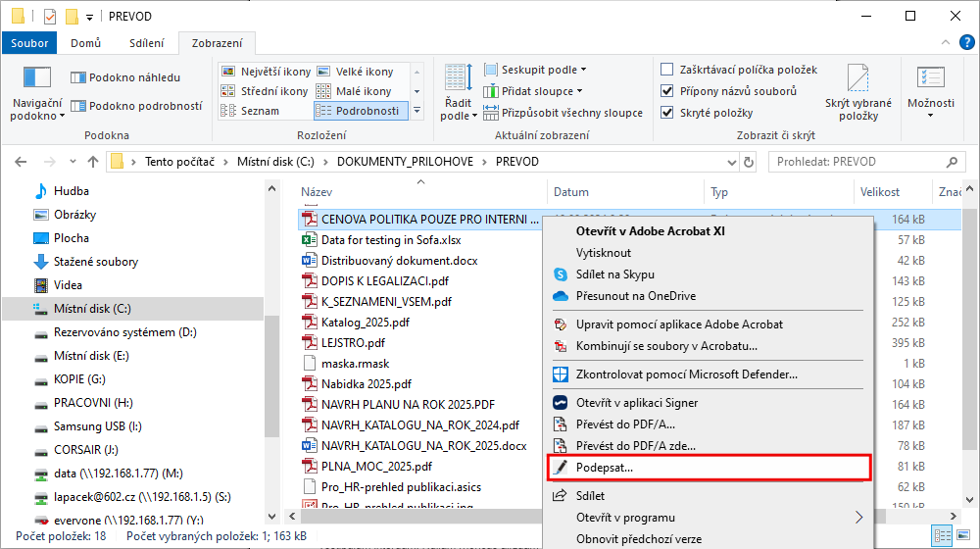Open the Možnosti options icon
The height and width of the screenshot is (549, 980).
tap(930, 78)
